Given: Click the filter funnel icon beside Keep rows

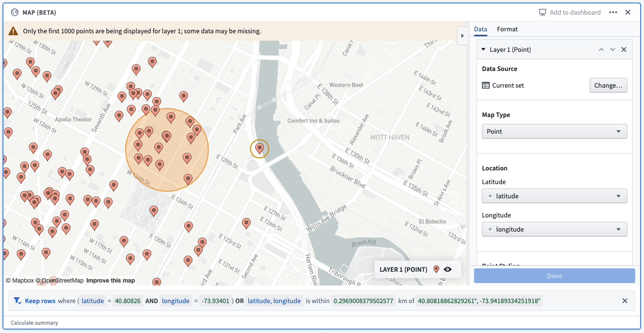Looking at the screenshot, I should point(17,301).
